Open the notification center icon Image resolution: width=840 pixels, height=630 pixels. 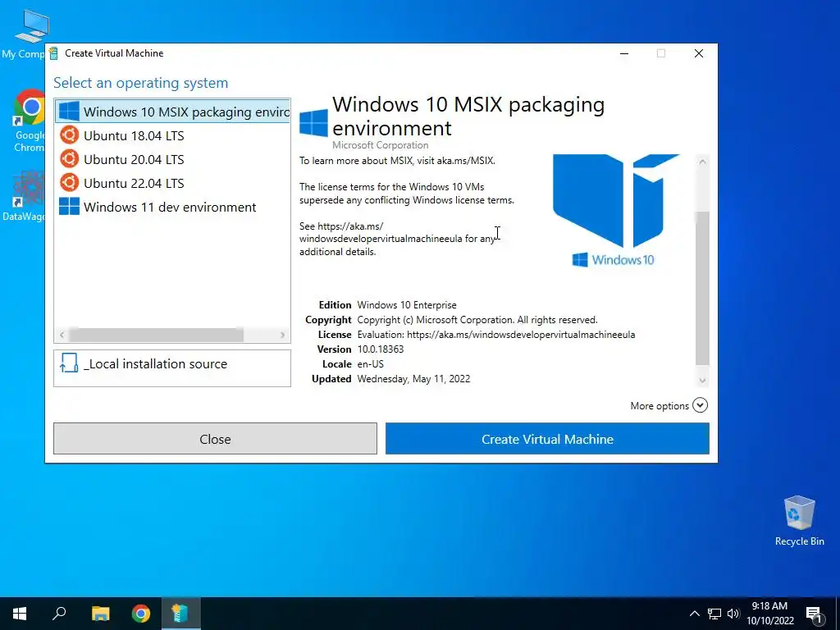click(x=814, y=614)
